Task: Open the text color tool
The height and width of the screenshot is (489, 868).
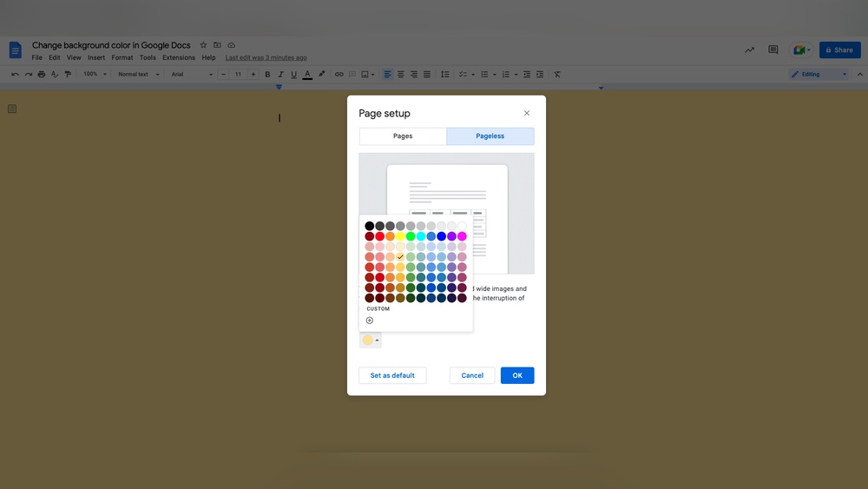Action: click(307, 74)
